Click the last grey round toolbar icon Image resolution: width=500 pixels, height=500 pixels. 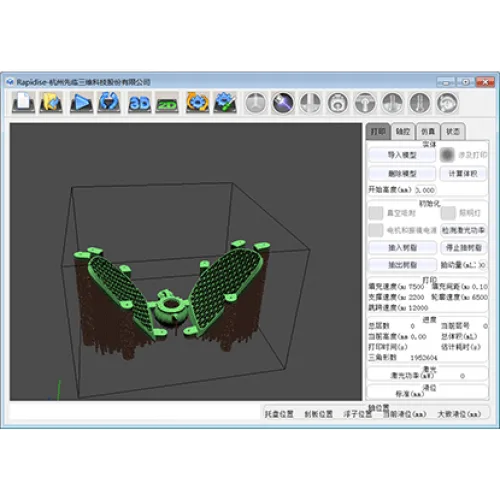click(x=447, y=103)
